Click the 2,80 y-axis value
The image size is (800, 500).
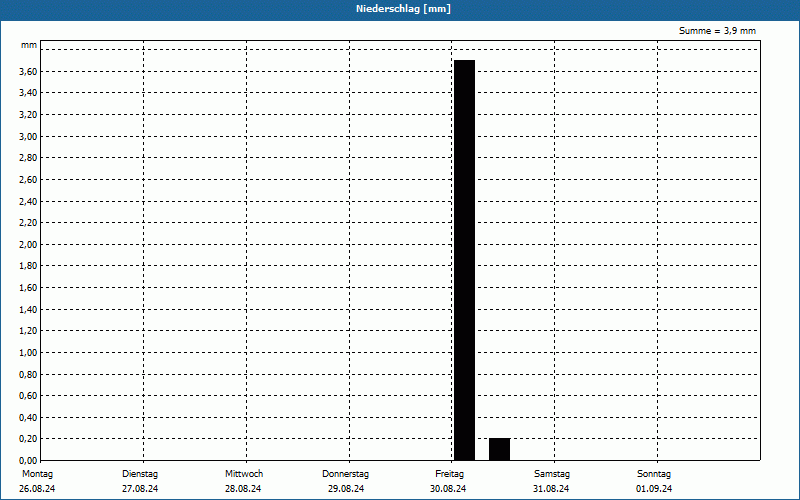pos(28,158)
